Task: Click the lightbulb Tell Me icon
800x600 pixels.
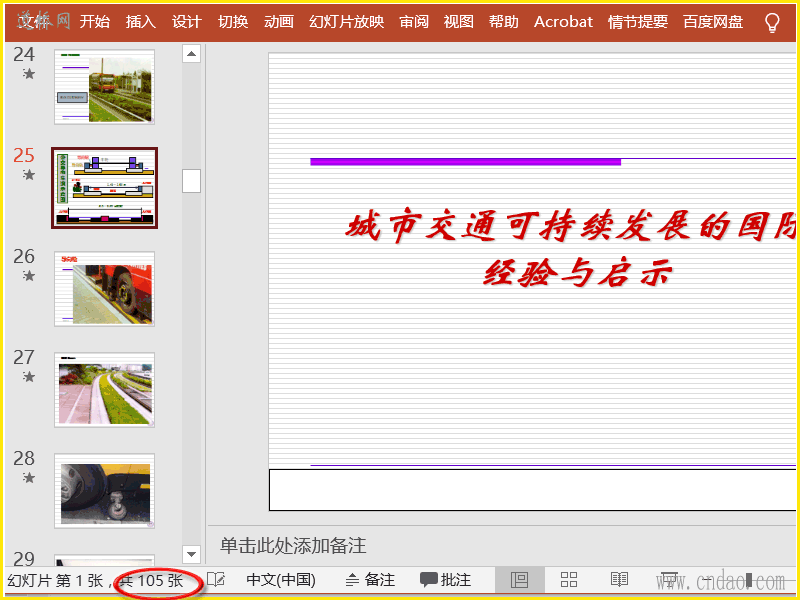Action: coord(772,22)
